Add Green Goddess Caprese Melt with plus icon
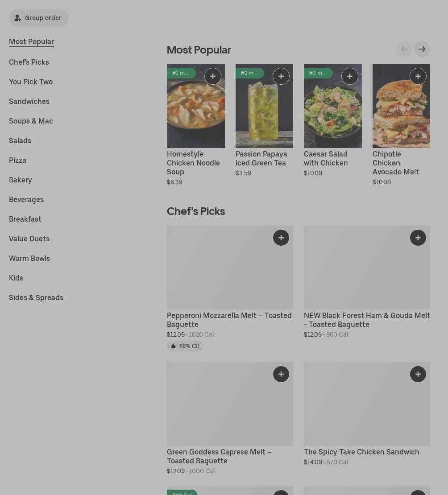This screenshot has height=495, width=448. (281, 374)
